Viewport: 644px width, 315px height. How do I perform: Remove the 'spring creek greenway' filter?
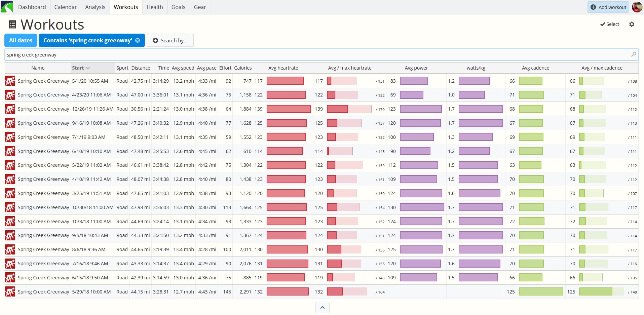click(138, 40)
